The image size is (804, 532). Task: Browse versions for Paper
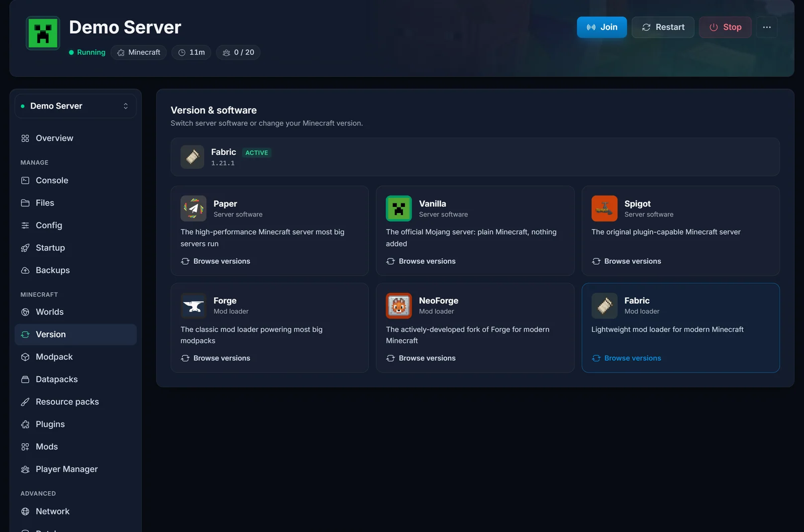pyautogui.click(x=216, y=261)
